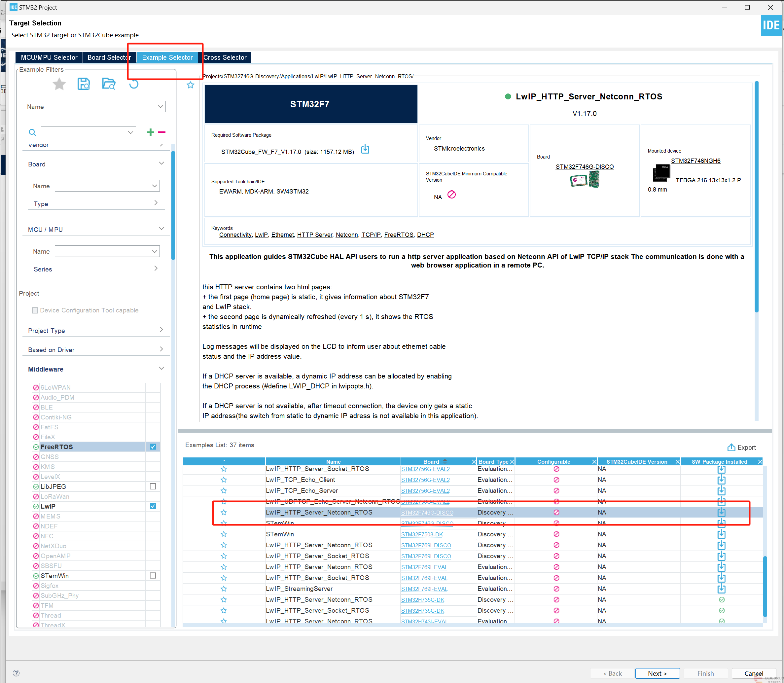Check the STemWin middleware checkbox
784x683 pixels.
coord(153,576)
